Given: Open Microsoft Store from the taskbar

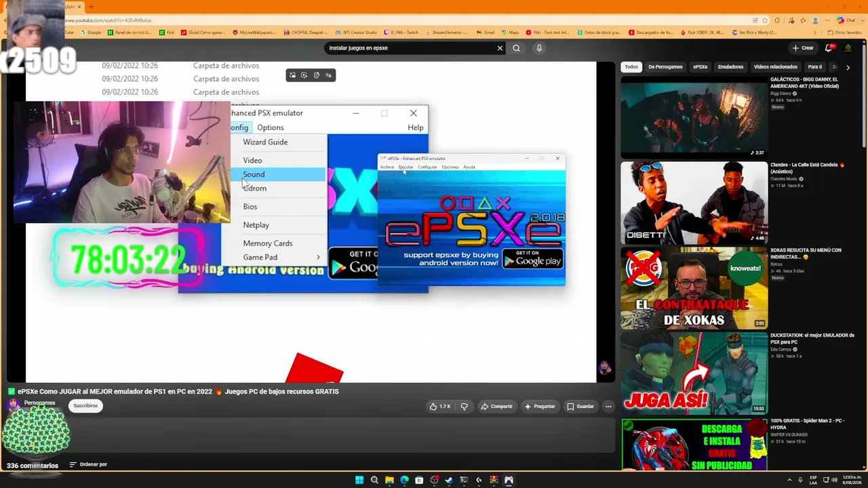Looking at the screenshot, I should [419, 481].
